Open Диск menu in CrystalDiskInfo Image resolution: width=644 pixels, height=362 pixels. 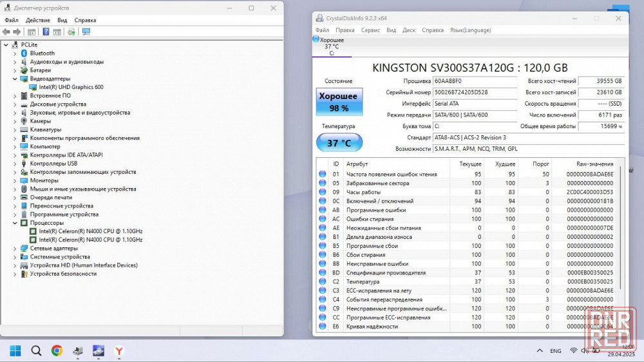click(x=409, y=30)
